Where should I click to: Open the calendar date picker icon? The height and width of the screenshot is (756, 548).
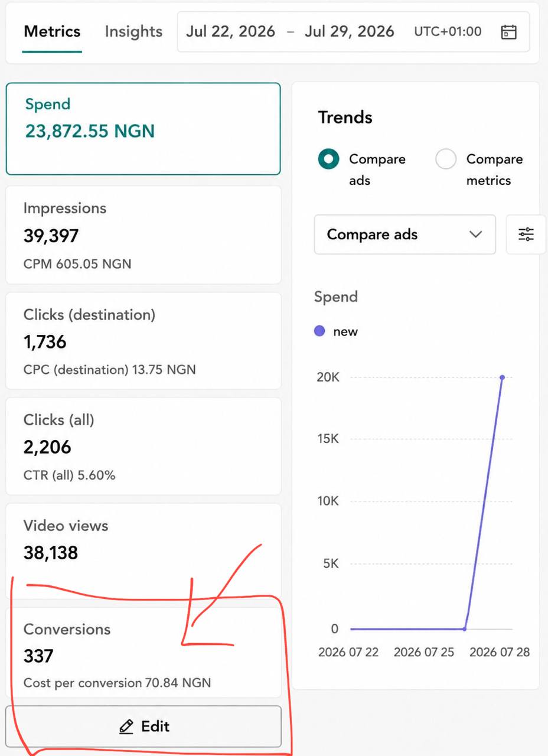[x=508, y=32]
